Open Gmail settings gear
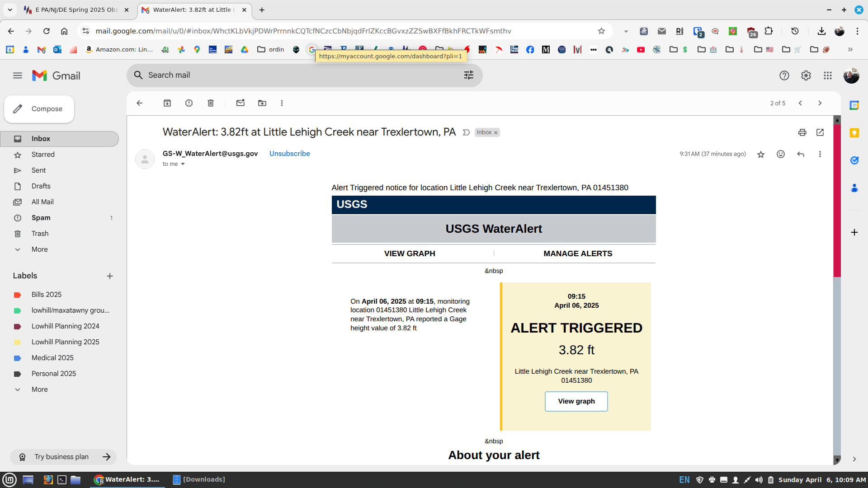The width and height of the screenshot is (868, 488). (806, 75)
